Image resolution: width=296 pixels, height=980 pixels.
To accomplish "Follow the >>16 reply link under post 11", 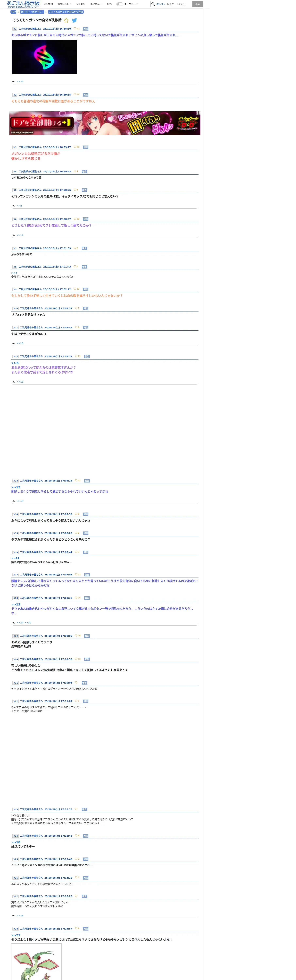I will tap(20, 343).
